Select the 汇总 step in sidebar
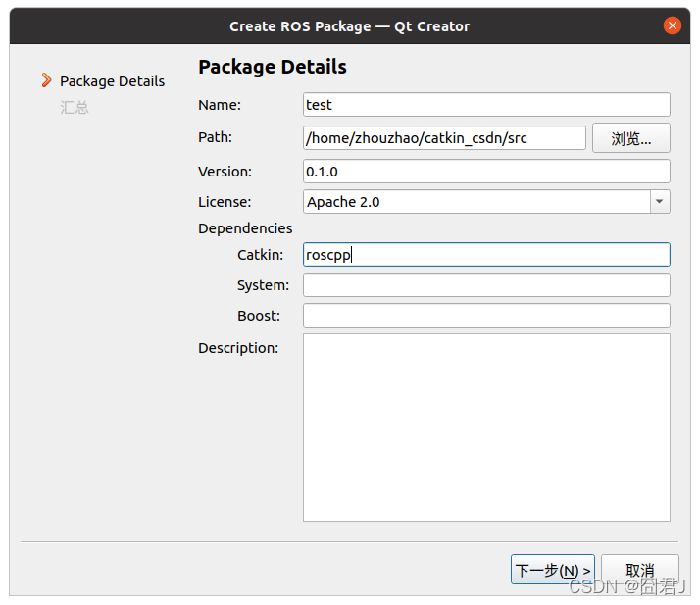 tap(75, 107)
